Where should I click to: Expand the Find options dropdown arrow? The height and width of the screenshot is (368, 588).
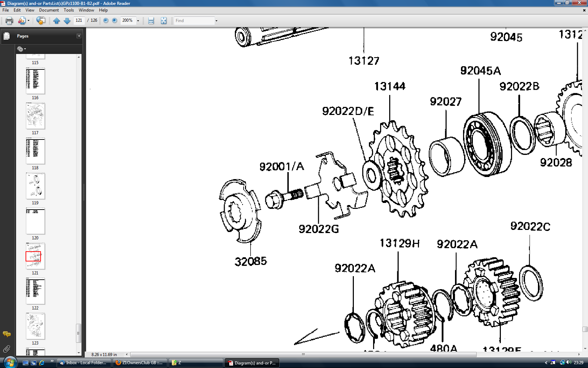tap(216, 21)
